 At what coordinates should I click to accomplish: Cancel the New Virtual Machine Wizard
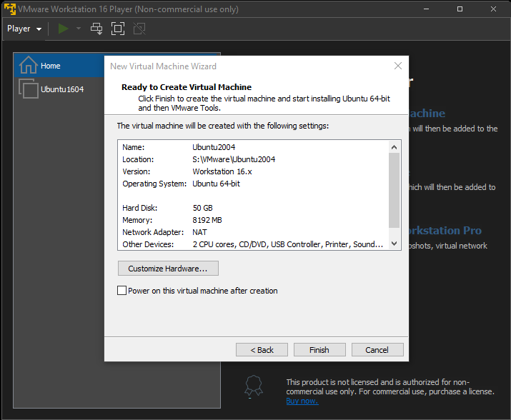tap(377, 349)
